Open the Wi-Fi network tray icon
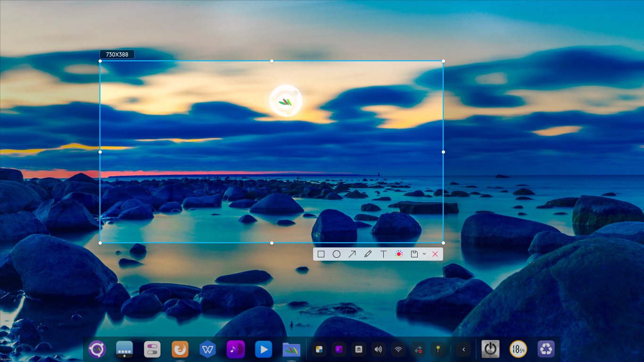 pyautogui.click(x=398, y=349)
